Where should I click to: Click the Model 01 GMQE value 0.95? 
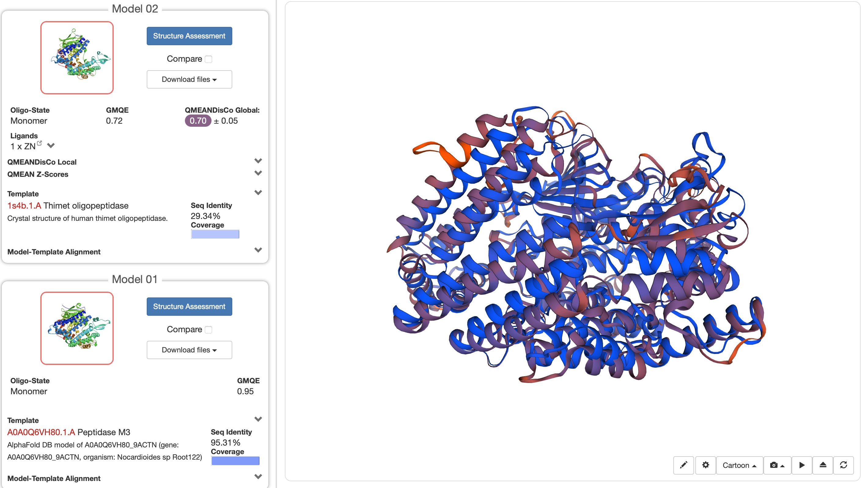(245, 391)
